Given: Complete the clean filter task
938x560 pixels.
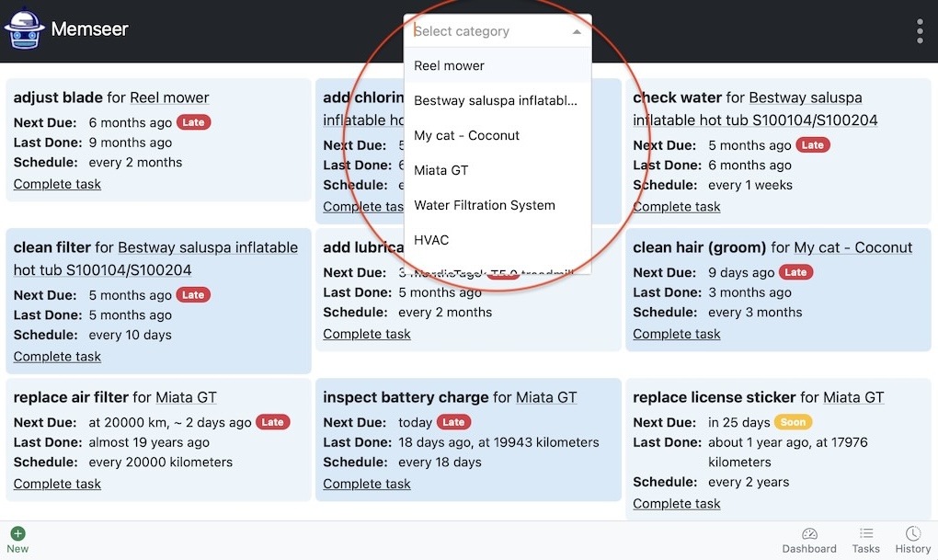Looking at the screenshot, I should click(57, 356).
